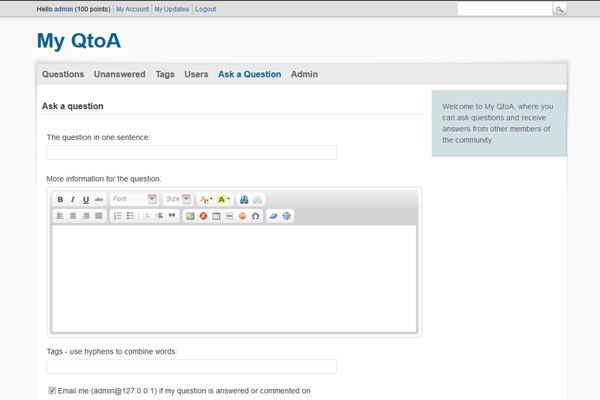Viewport: 600px width, 400px height.
Task: Decrease indent in the editor
Action: click(146, 216)
